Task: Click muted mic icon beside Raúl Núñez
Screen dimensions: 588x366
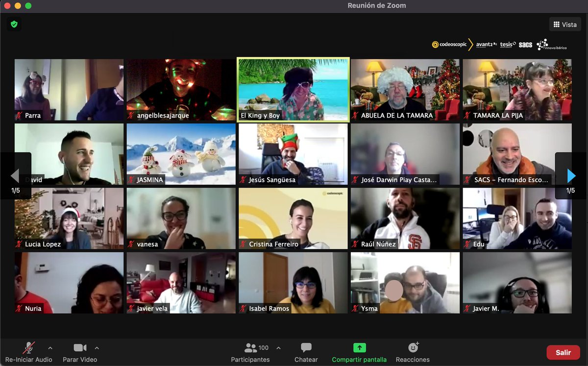Action: coord(355,244)
